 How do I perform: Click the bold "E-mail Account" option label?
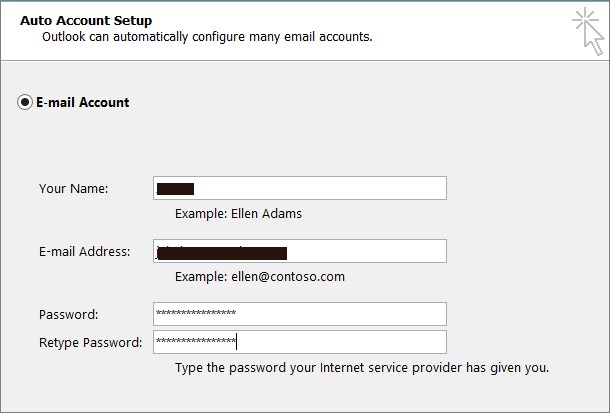83,102
